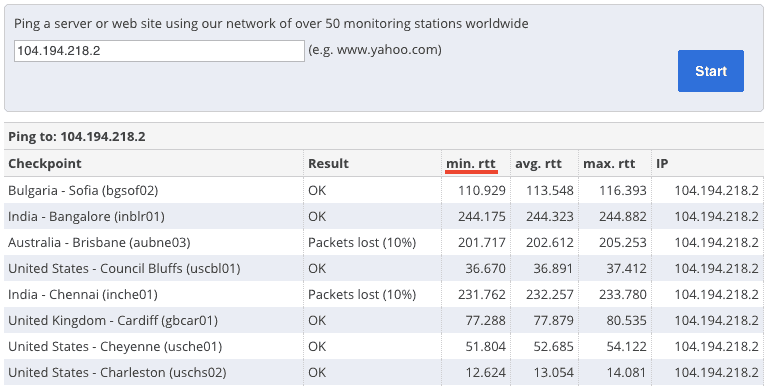Screen dimensions: 768x386
Task: Click Brisbane's Packets lost (10%) result
Action: click(x=362, y=242)
